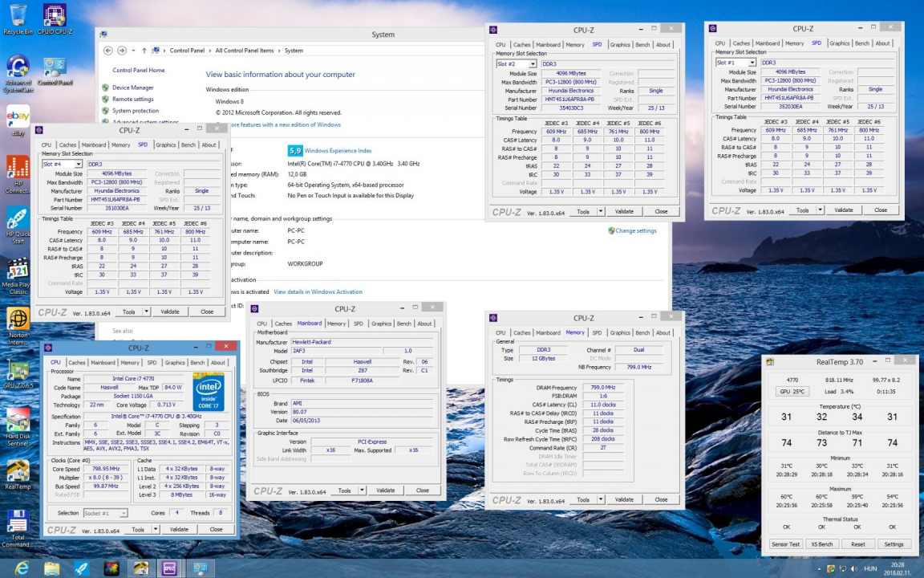Open the eBay desktop shortcut
924x578 pixels.
pos(18,121)
